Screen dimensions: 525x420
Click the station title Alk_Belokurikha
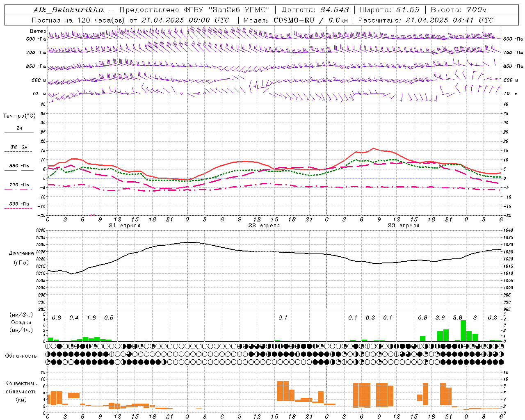pos(68,10)
